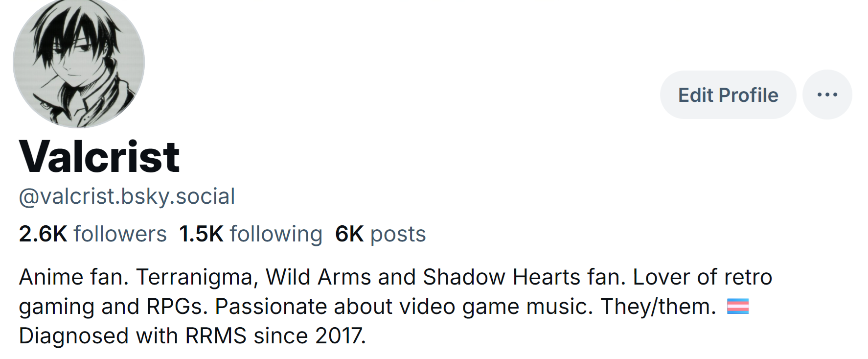Viewport: 868px width, 359px height.
Task: View the 2.6K followers list
Action: [x=92, y=234]
